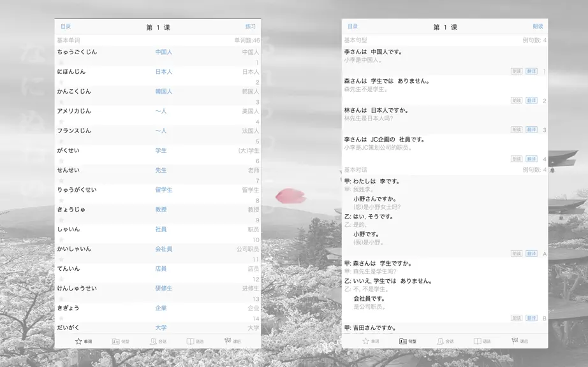Click 翻译 for dialogue B
588x367 pixels.
pyautogui.click(x=531, y=318)
